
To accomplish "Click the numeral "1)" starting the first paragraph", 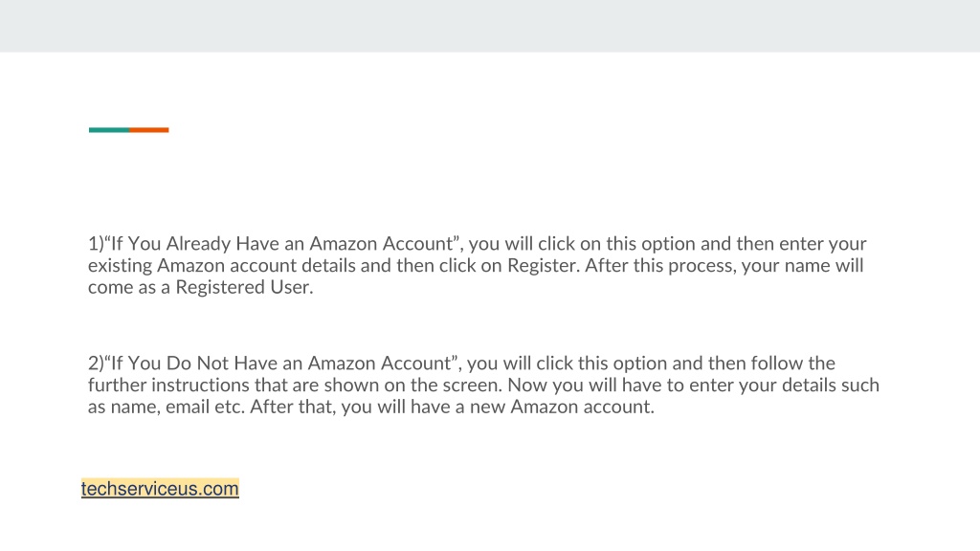I will click(96, 243).
